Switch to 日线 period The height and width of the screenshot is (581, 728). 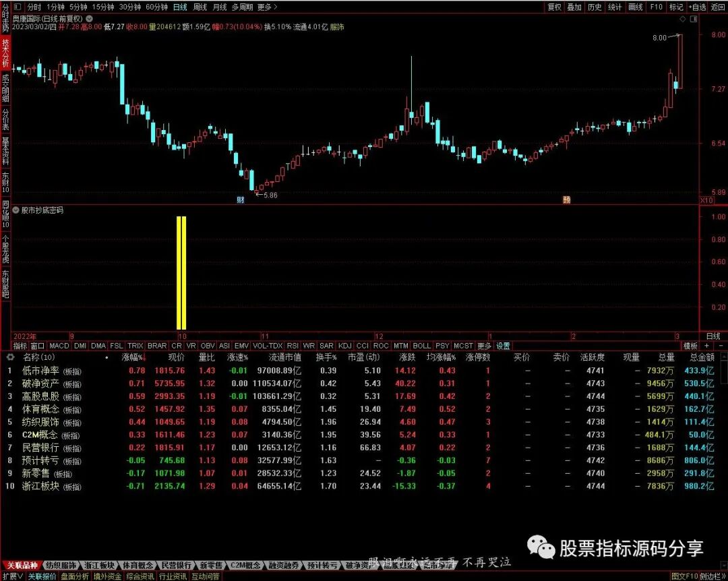pyautogui.click(x=180, y=7)
